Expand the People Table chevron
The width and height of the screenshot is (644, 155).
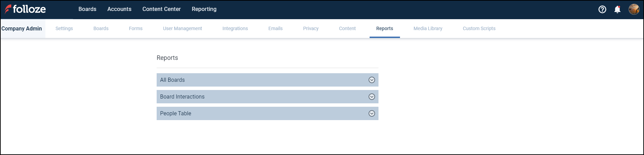pyautogui.click(x=372, y=114)
